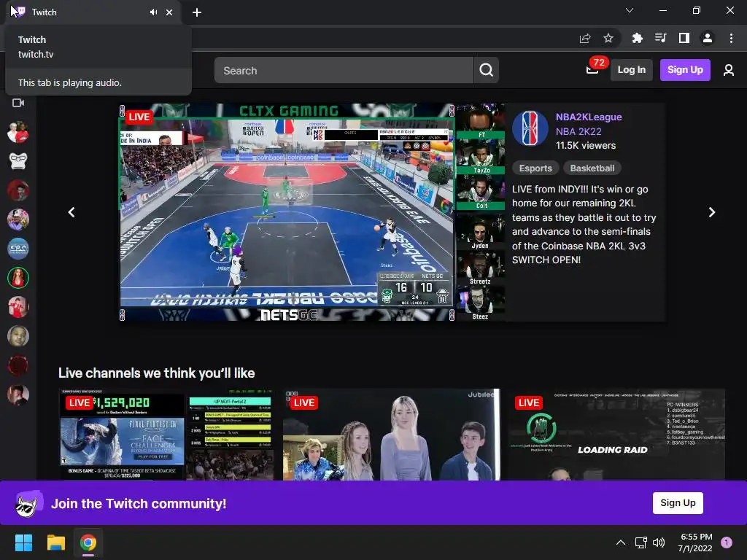The height and width of the screenshot is (560, 747).
Task: Click the Chrome taskbar icon
Action: point(88,542)
